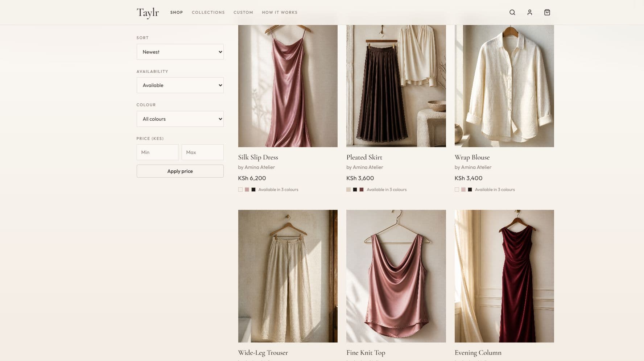Open the Silk Slip Dress title link

[258, 157]
